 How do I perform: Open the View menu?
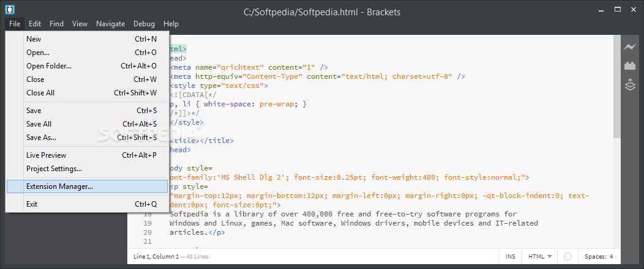coord(80,24)
